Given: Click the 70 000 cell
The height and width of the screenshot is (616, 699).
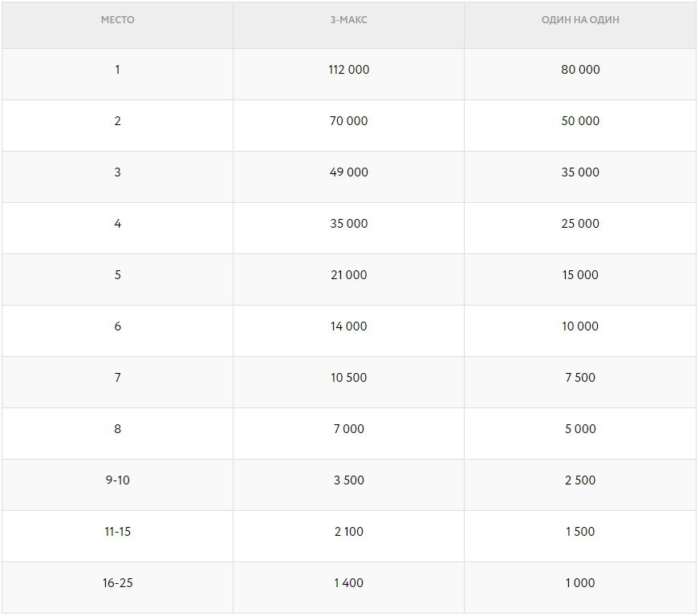Looking at the screenshot, I should pyautogui.click(x=348, y=121).
